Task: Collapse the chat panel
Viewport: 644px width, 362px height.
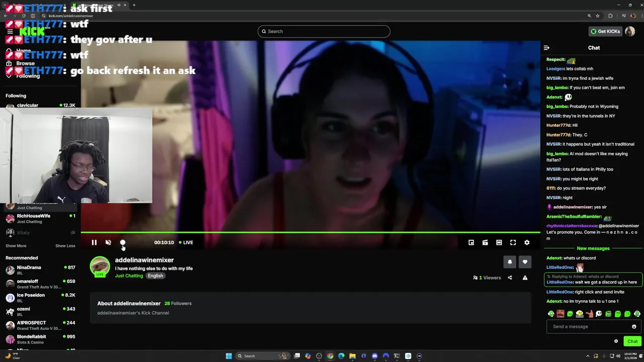Action: pos(546,48)
